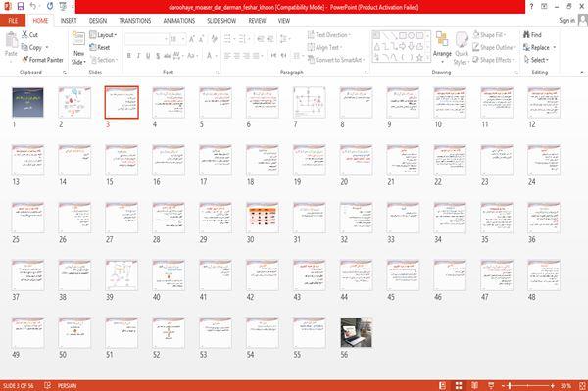Toggle text Shadow formatting

click(x=158, y=56)
